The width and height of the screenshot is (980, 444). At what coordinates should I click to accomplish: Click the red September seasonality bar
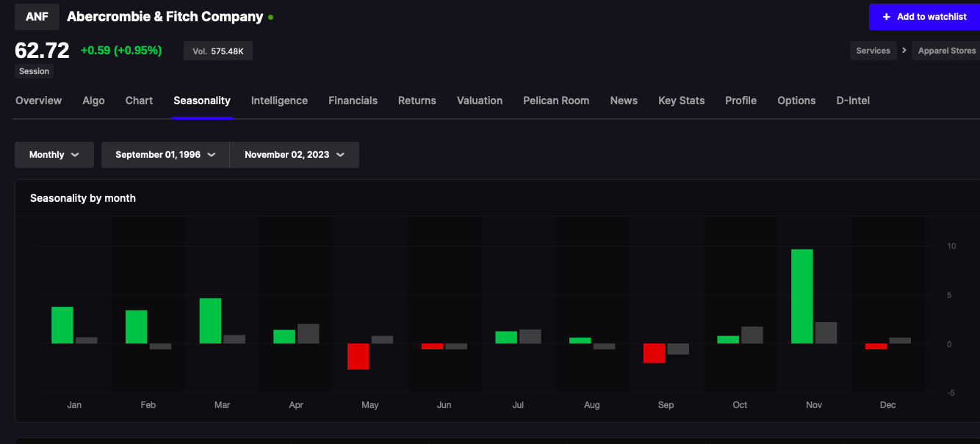pos(655,353)
